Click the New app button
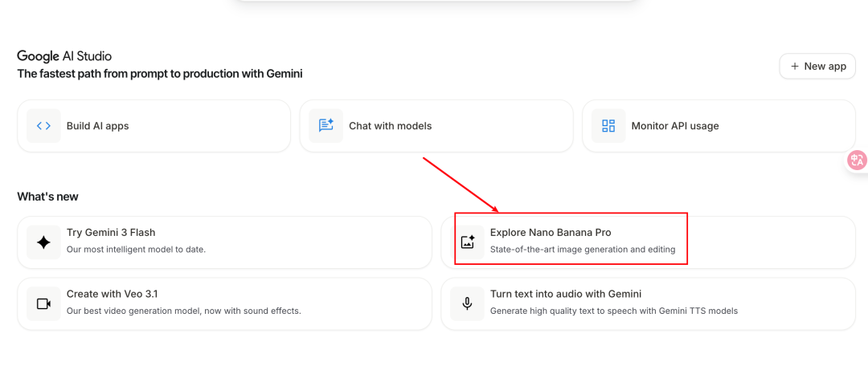Viewport: 868px width, 366px height. tap(817, 67)
